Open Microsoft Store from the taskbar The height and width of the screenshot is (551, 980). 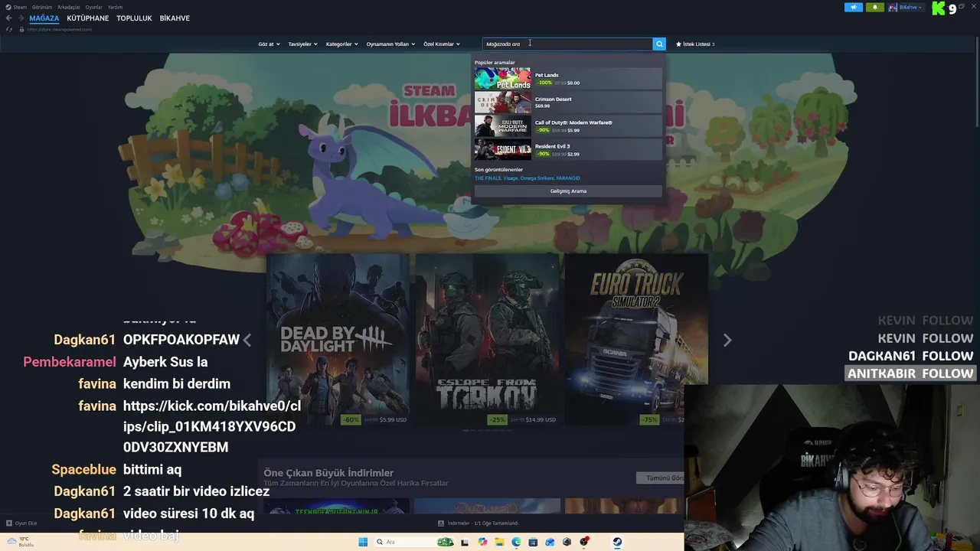pyautogui.click(x=533, y=542)
